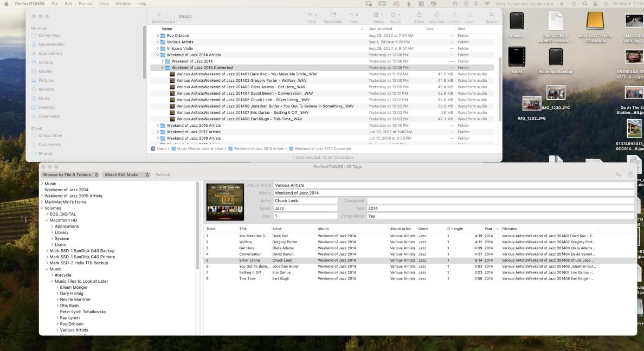Sort Finder list by Name column
The width and height of the screenshot is (644, 351).
click(167, 29)
